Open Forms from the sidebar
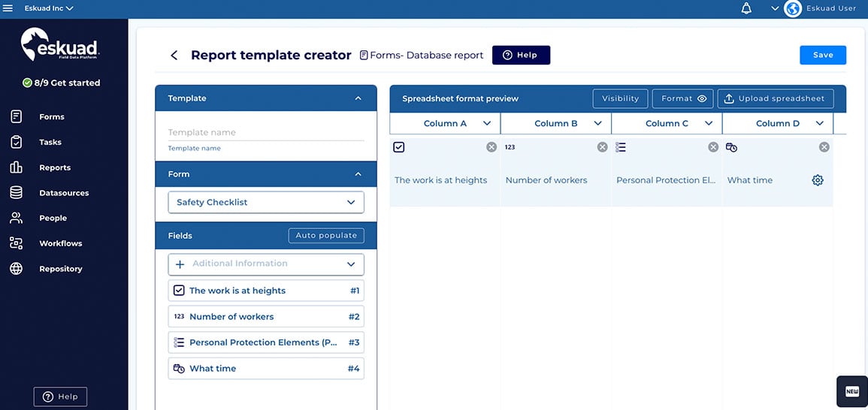Image resolution: width=868 pixels, height=410 pixels. click(x=52, y=116)
